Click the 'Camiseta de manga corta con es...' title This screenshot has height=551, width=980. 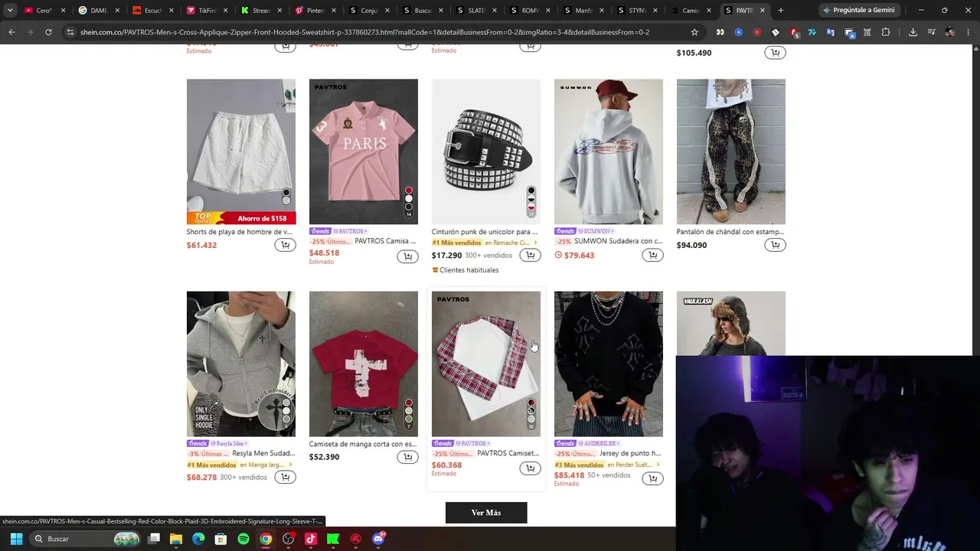pyautogui.click(x=363, y=444)
